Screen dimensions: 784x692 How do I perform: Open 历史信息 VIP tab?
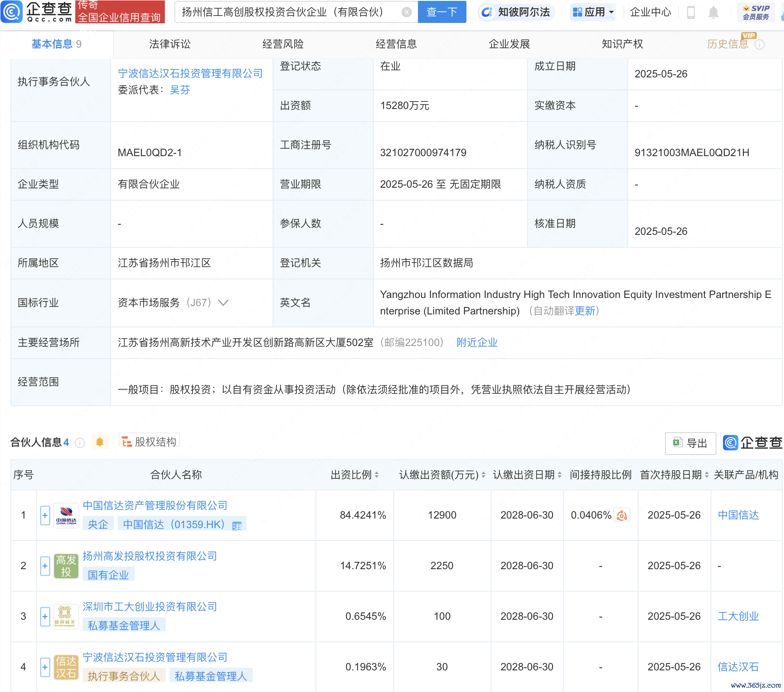[x=728, y=44]
